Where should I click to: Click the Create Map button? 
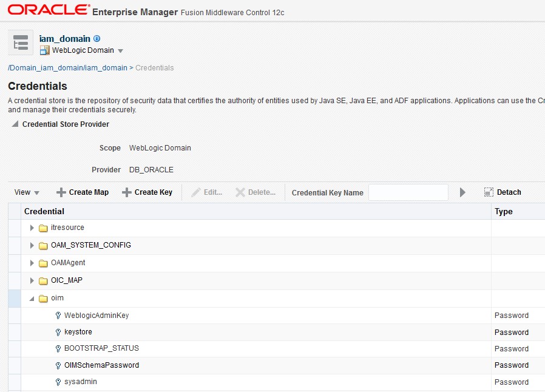82,192
